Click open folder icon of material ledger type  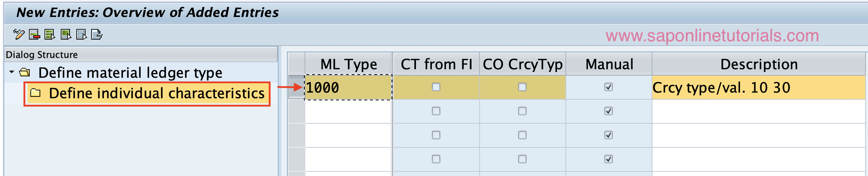(24, 72)
